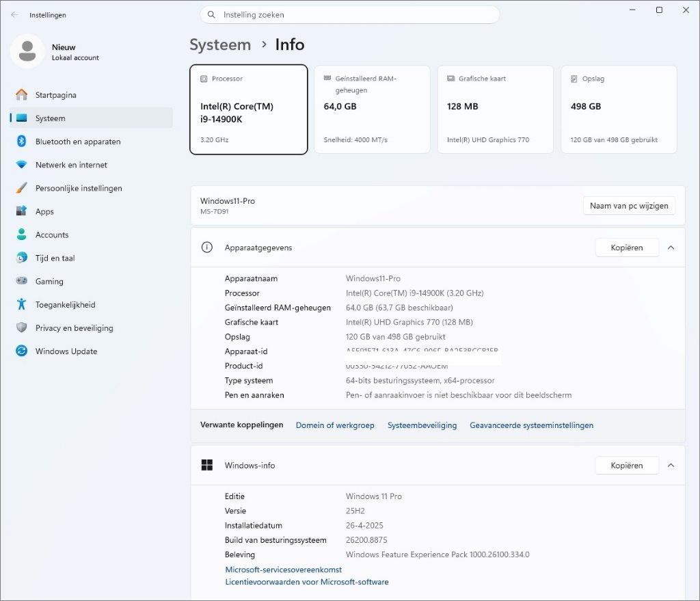Click the Privacy en beveiliging shield icon
The width and height of the screenshot is (700, 601).
coord(21,328)
